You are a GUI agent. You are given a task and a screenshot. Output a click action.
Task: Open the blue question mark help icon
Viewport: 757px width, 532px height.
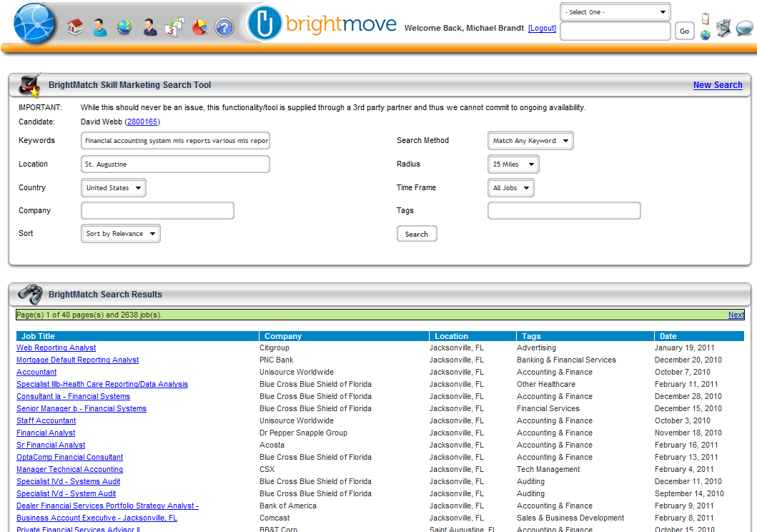click(x=224, y=27)
